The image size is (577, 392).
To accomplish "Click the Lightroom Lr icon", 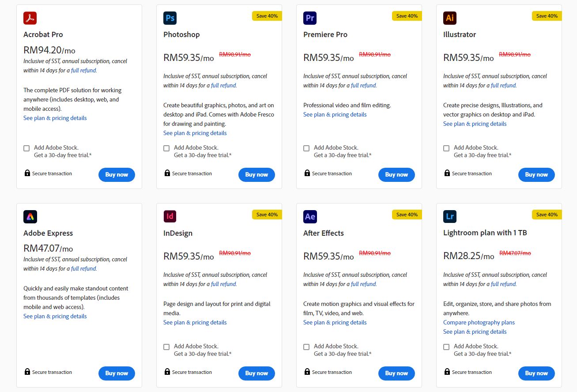I will click(450, 217).
